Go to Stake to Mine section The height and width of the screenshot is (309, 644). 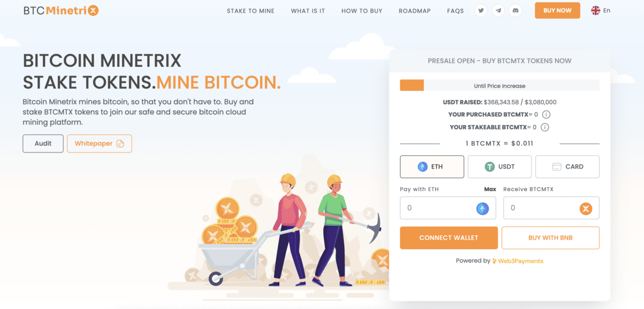tap(251, 11)
